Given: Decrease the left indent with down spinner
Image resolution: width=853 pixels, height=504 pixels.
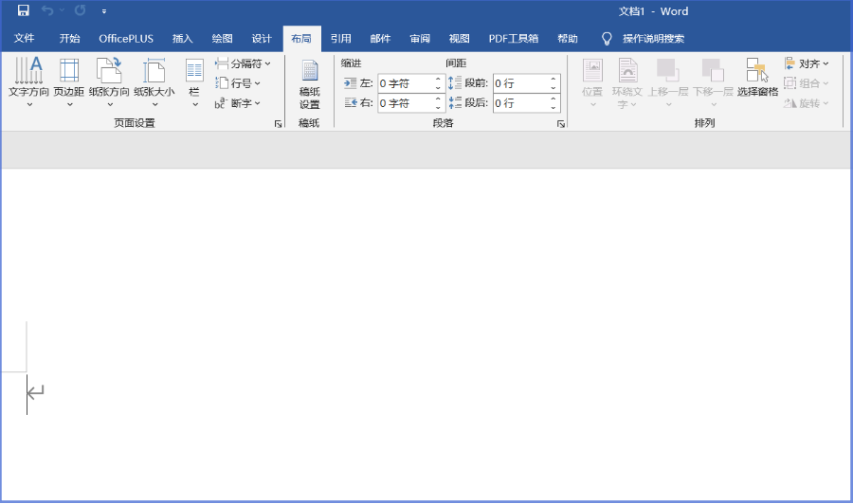Looking at the screenshot, I should click(438, 87).
